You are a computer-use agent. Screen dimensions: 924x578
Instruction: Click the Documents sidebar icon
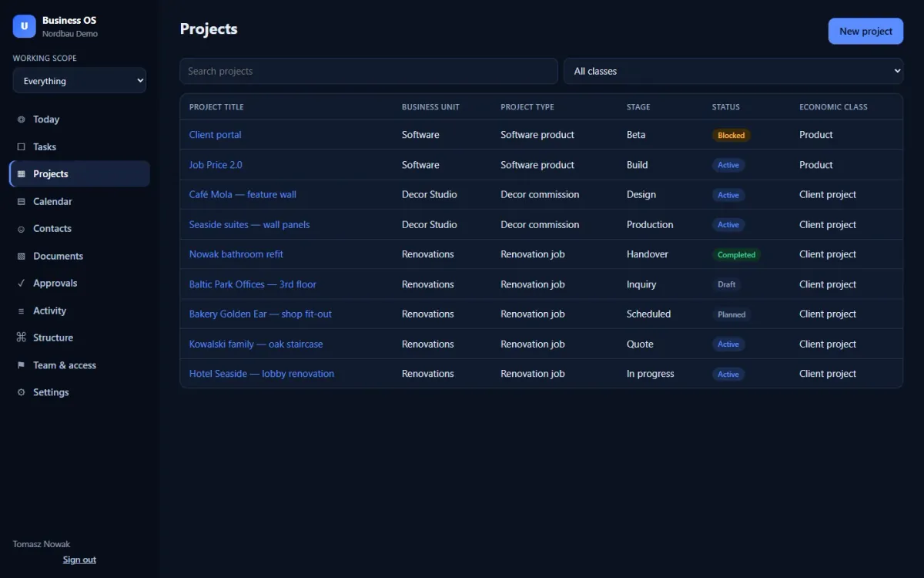[21, 256]
